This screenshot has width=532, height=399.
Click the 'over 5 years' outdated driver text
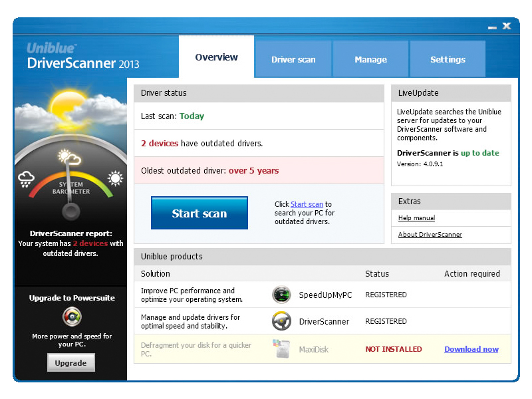pyautogui.click(x=254, y=171)
